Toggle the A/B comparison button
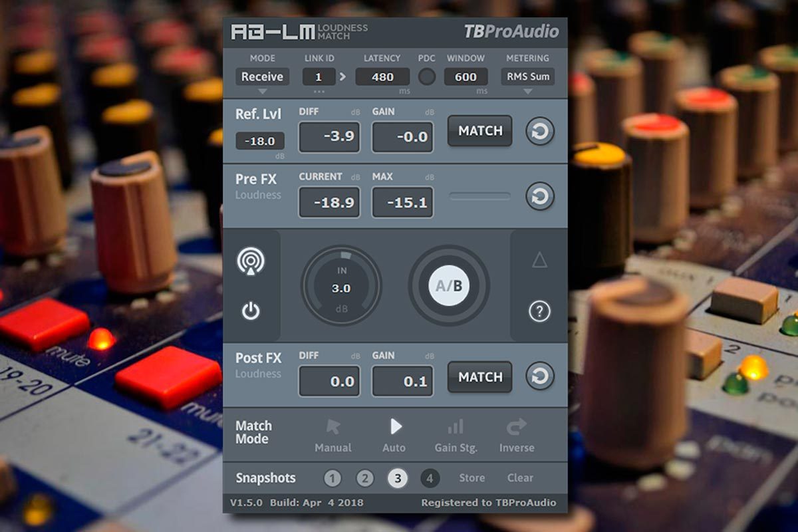The image size is (798, 532). click(x=449, y=286)
